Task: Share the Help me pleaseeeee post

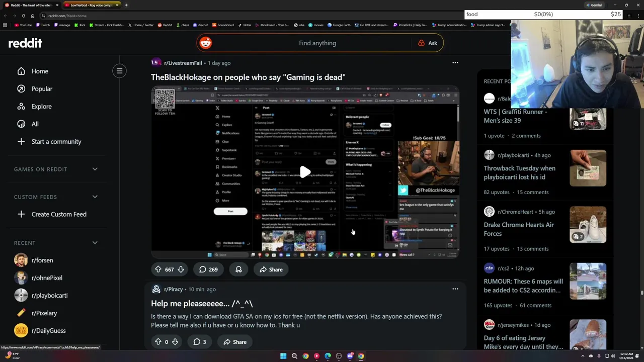Action: tap(235, 342)
